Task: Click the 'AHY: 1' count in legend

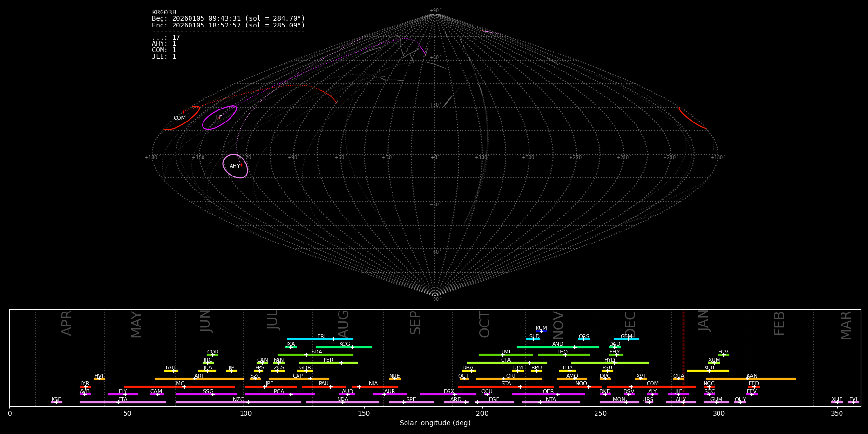Action: tap(164, 44)
